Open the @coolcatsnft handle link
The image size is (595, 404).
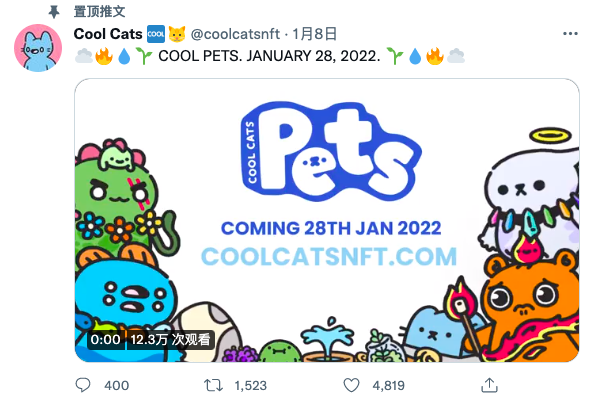tap(235, 34)
